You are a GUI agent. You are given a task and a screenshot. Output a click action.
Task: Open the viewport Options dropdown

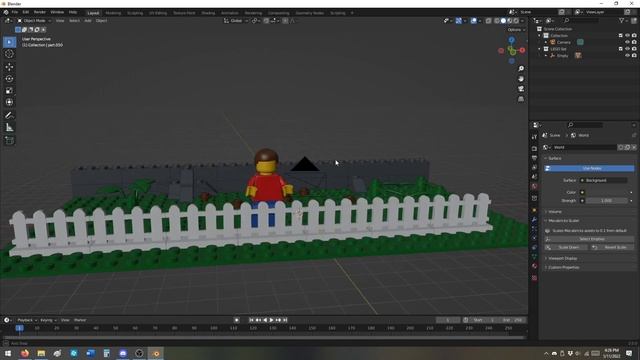coord(516,30)
